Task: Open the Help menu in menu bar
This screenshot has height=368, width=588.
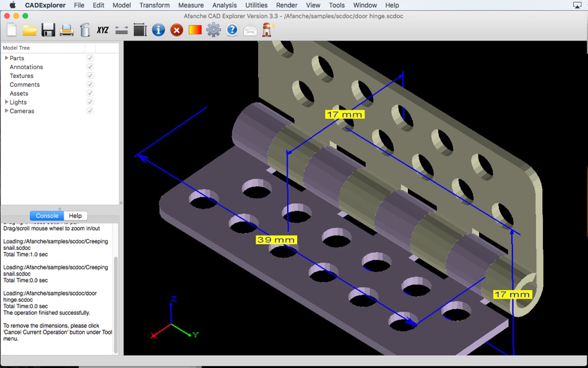Action: point(392,5)
